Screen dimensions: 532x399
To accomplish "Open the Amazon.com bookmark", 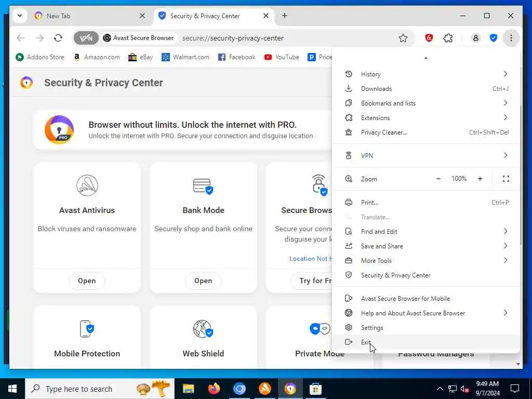I will (97, 57).
